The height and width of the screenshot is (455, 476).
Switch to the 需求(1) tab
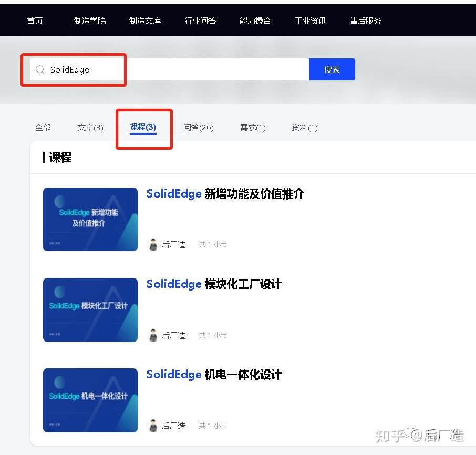pyautogui.click(x=252, y=127)
